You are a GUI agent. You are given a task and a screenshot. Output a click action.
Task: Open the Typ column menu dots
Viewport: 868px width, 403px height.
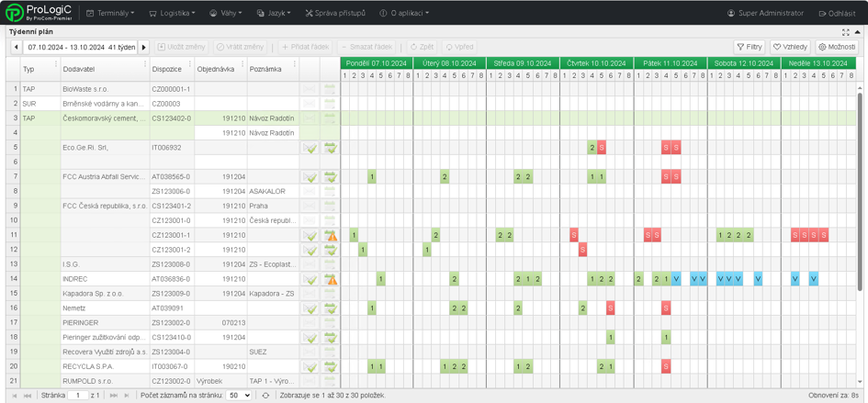point(56,63)
